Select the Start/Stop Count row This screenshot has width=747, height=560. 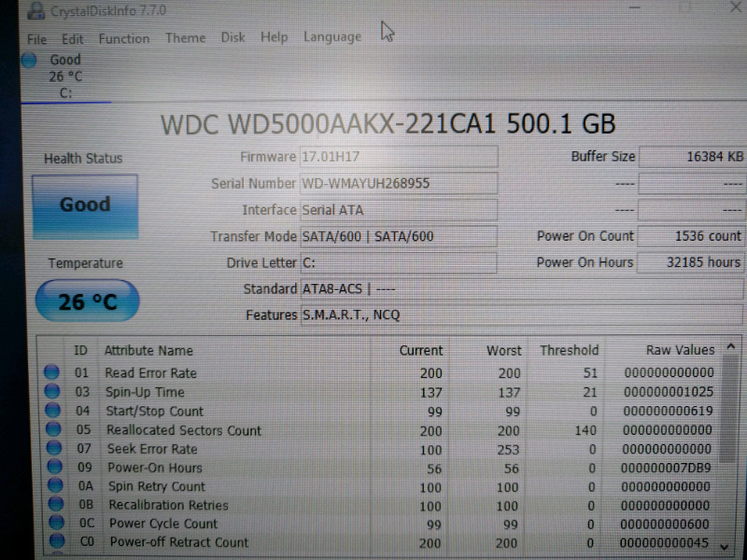point(380,411)
